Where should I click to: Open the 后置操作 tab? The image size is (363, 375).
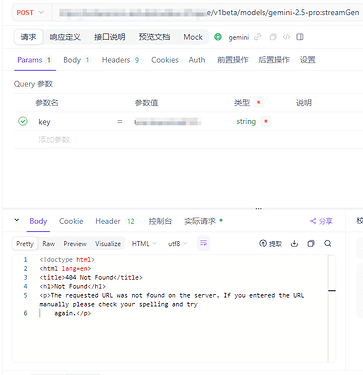[274, 60]
